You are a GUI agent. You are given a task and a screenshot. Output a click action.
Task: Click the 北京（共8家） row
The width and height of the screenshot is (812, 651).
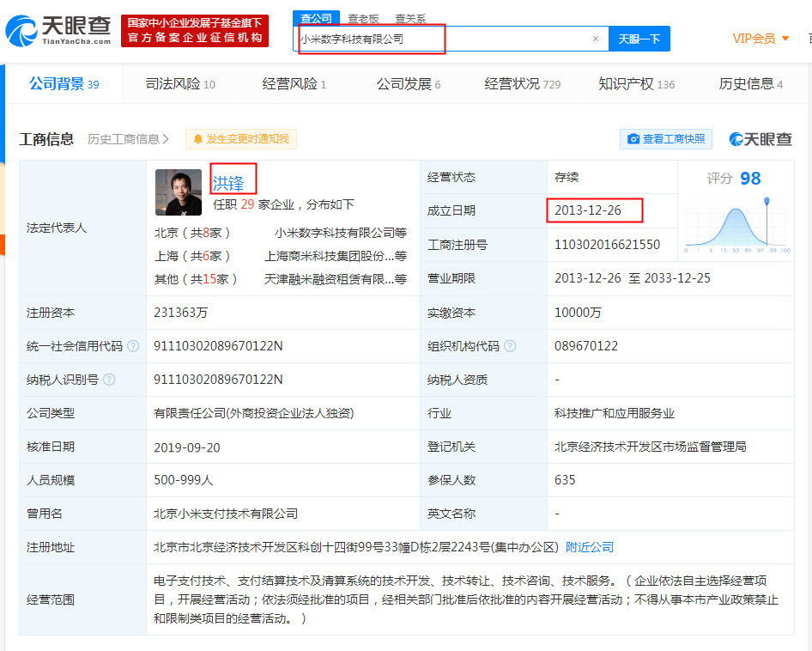pos(192,234)
